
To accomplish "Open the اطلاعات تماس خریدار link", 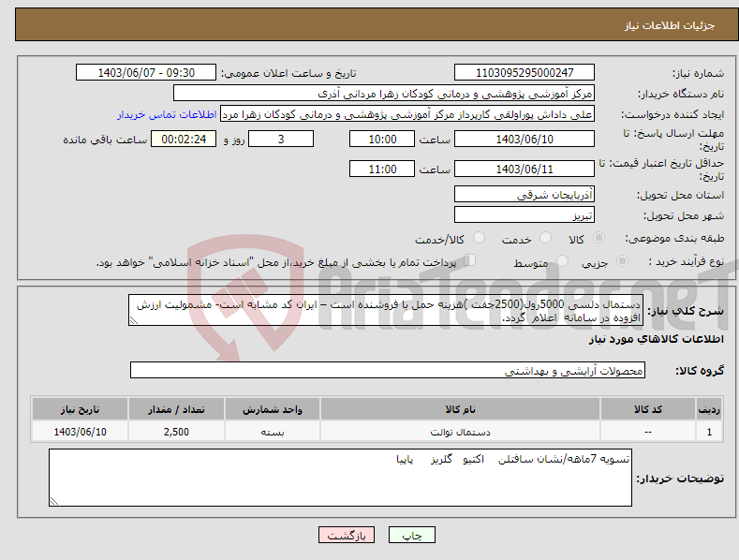I will point(167,114).
